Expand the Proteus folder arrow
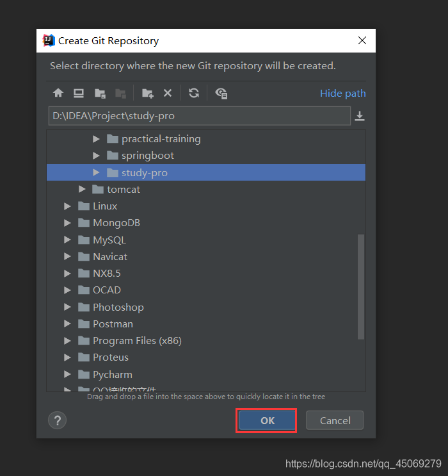 coord(67,357)
